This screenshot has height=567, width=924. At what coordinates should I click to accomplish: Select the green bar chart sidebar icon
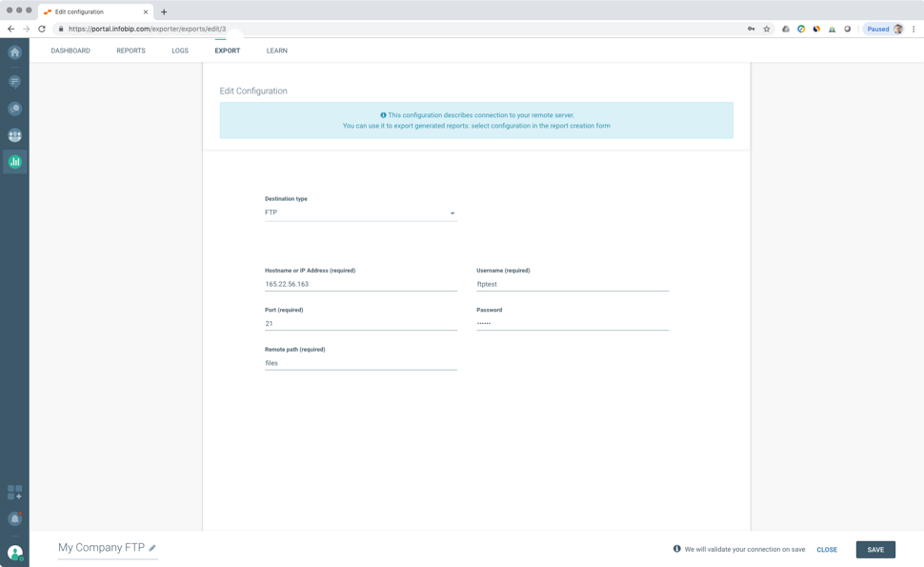click(x=14, y=162)
